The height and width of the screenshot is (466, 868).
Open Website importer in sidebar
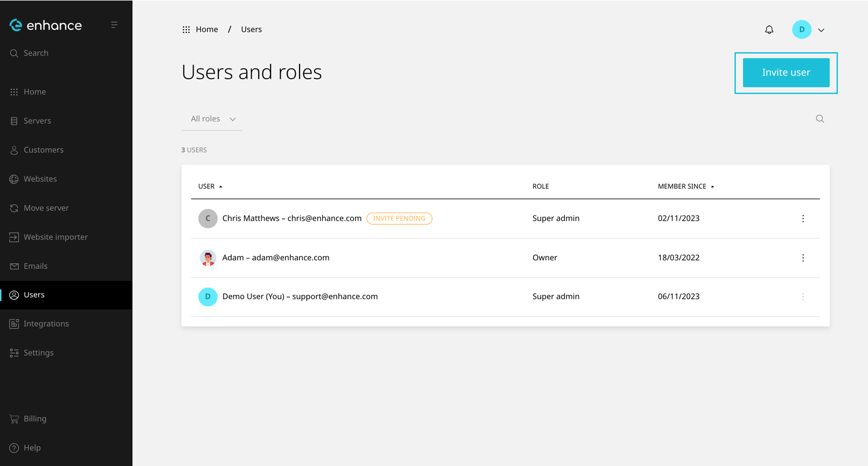pos(55,237)
